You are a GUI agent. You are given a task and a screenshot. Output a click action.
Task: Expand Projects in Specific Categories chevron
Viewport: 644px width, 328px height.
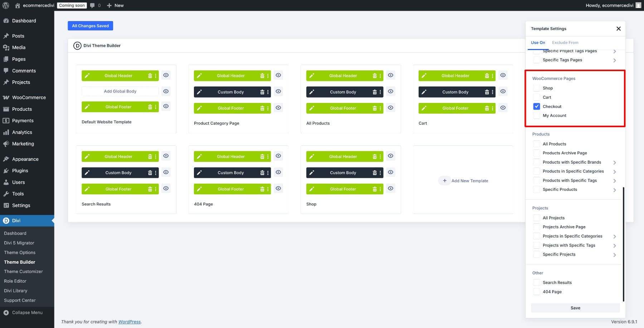(x=615, y=237)
